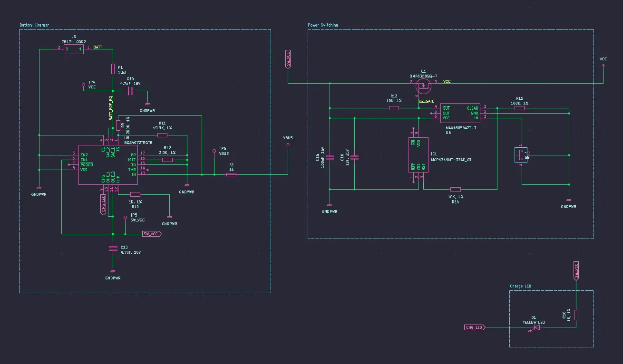This screenshot has height=364, width=623.
Task: Click the "3.3K, 1%" resistor value
Action: click(x=167, y=153)
